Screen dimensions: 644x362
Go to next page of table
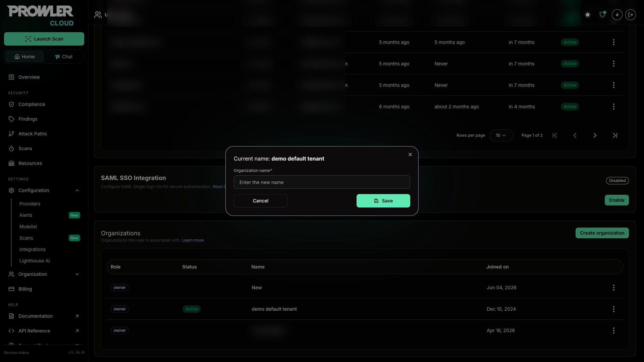tap(595, 135)
